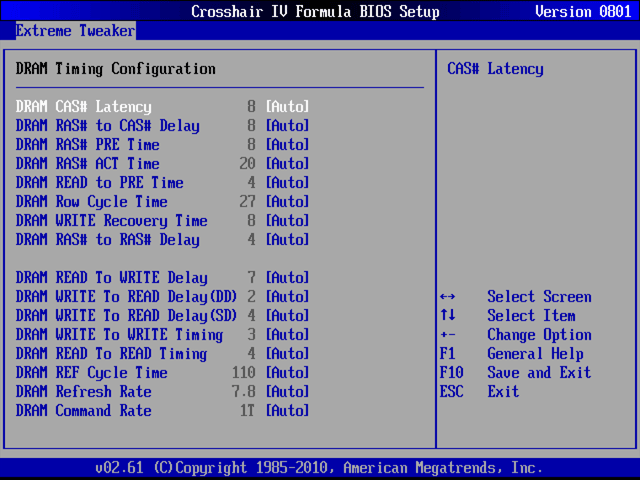The image size is (640, 480).
Task: Click the up-down arrows Select Item icon
Action: (448, 315)
